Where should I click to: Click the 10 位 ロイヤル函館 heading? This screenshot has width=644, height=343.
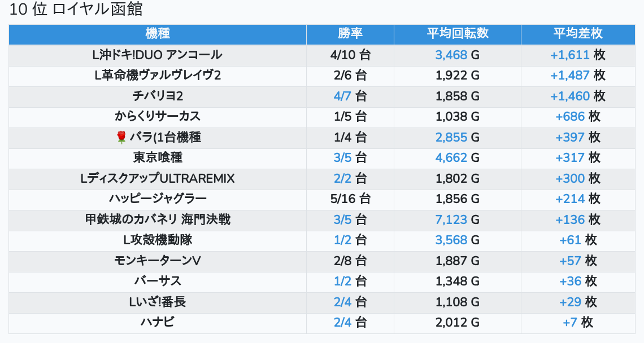pos(76,10)
